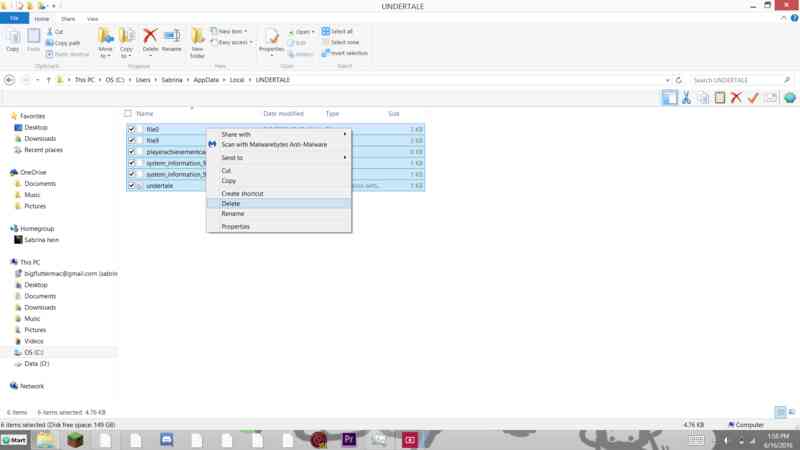Switch to the Share ribbon tab
Screen dimensions: 800x450
pyautogui.click(x=68, y=19)
